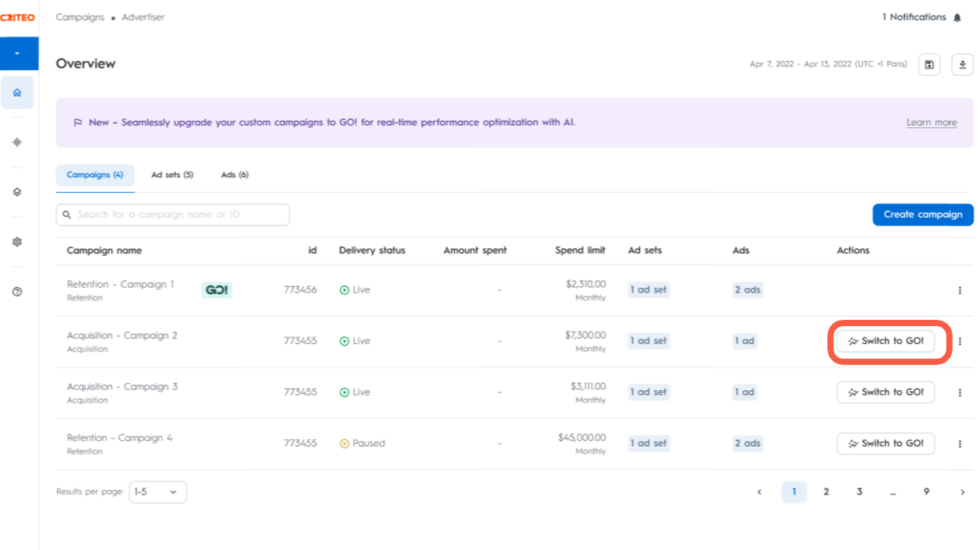Follow the Learn more link

click(x=932, y=122)
